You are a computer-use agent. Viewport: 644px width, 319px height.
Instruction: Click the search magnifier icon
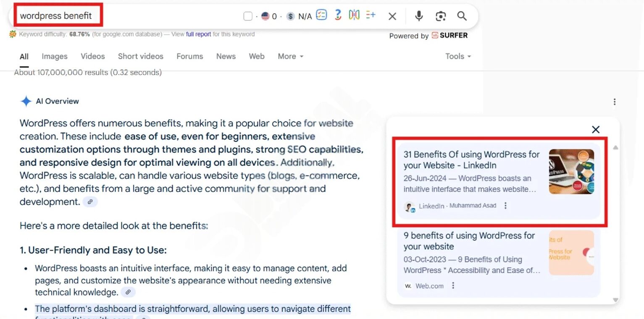coord(462,16)
